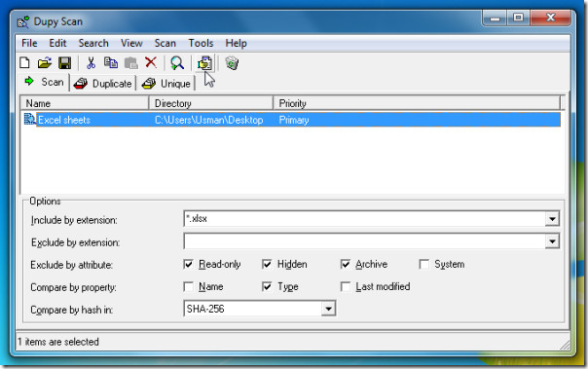Click the recycle bin toolbar icon
The height and width of the screenshot is (369, 588).
[x=232, y=62]
